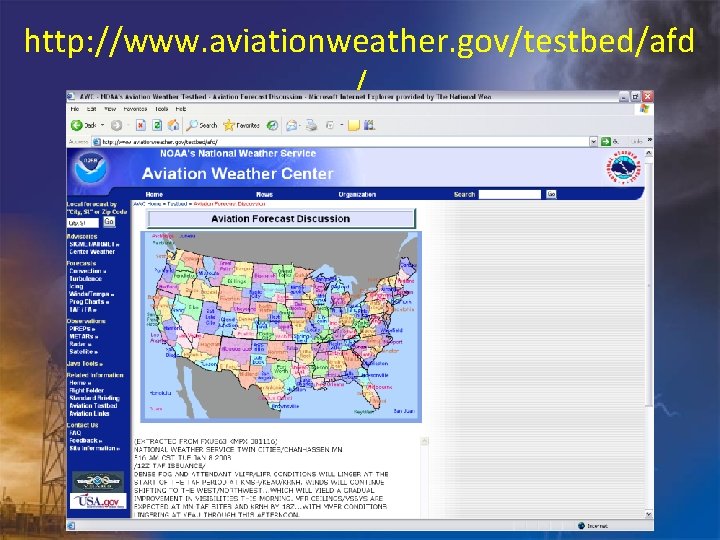The width and height of the screenshot is (720, 540).
Task: Open the METARs sidebar link
Action: (x=82, y=337)
